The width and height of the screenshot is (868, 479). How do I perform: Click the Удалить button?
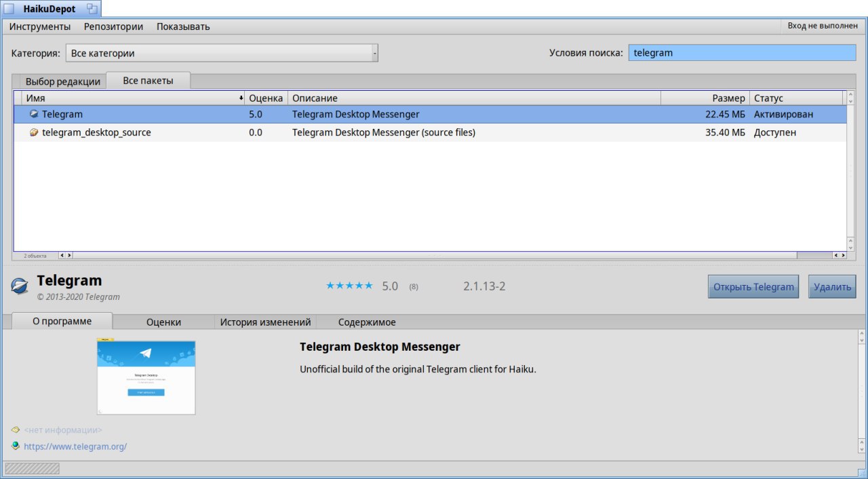click(832, 286)
